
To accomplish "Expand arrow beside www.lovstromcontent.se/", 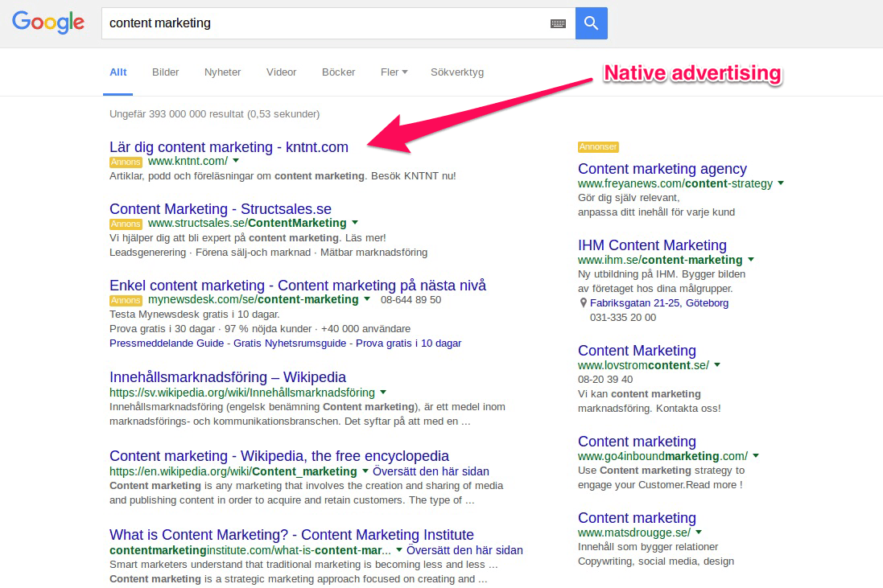I will click(717, 365).
